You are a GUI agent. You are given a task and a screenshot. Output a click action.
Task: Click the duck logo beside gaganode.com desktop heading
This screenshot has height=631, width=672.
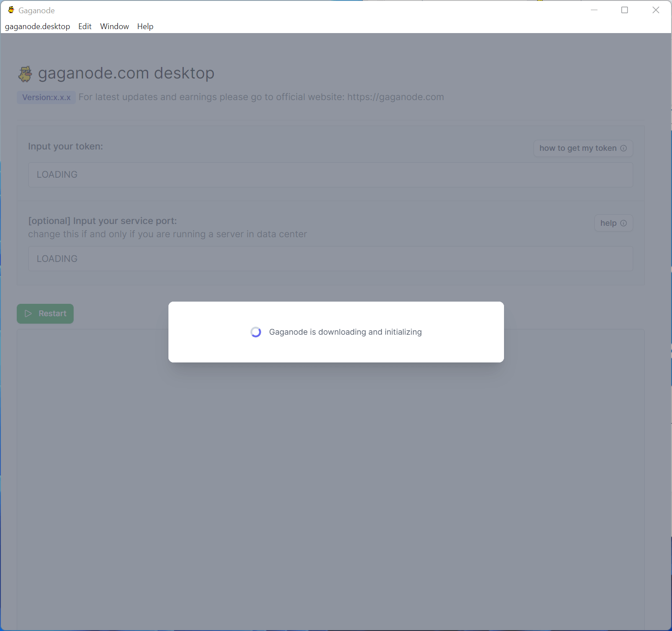click(x=25, y=74)
